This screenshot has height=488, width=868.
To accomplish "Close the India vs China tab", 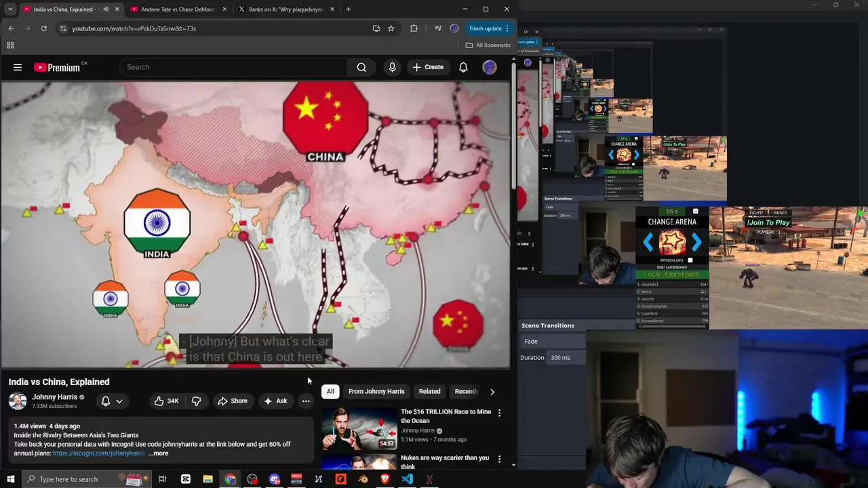I will point(117,9).
